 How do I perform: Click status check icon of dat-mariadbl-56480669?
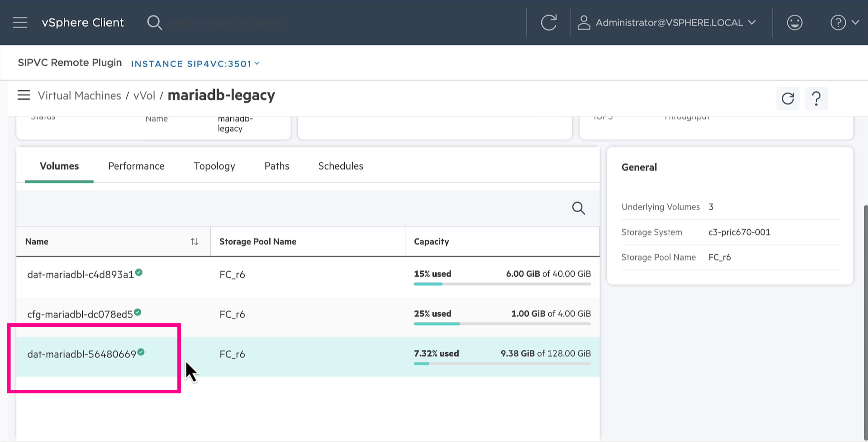(141, 352)
